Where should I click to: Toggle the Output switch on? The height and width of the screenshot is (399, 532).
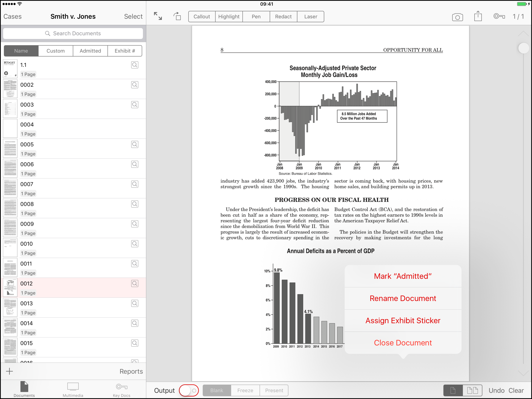coord(189,390)
